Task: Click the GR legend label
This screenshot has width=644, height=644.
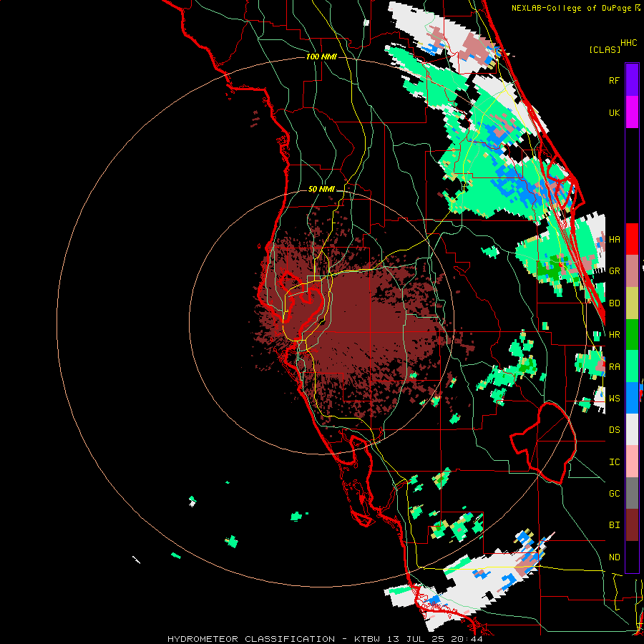Action: 614,271
